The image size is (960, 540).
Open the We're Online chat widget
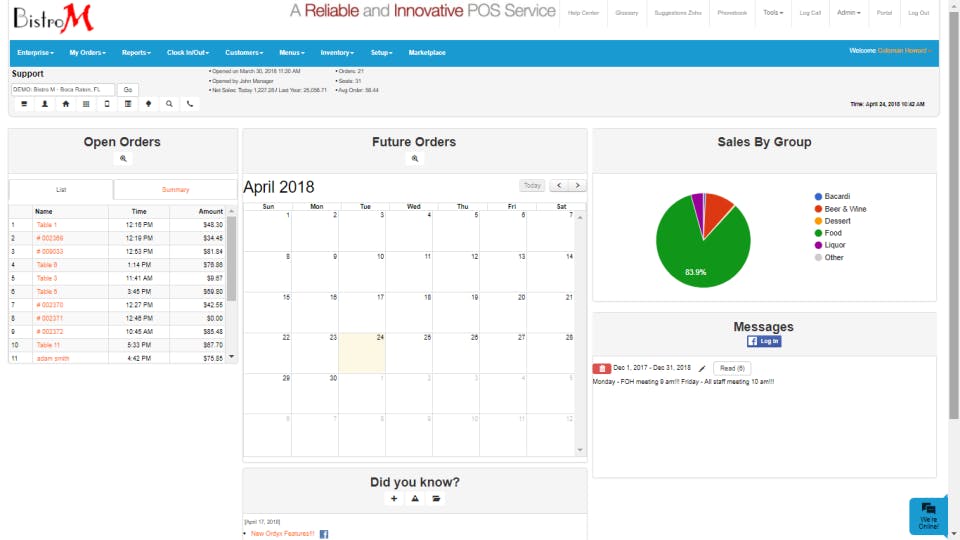pos(928,516)
